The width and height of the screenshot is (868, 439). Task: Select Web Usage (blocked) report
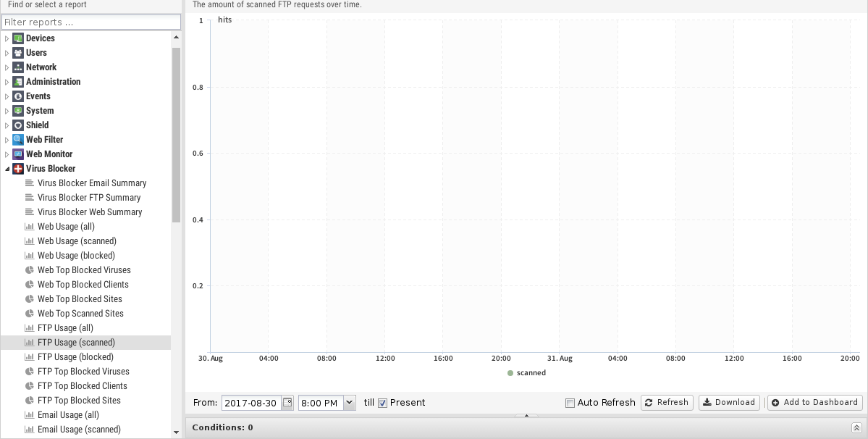point(77,255)
